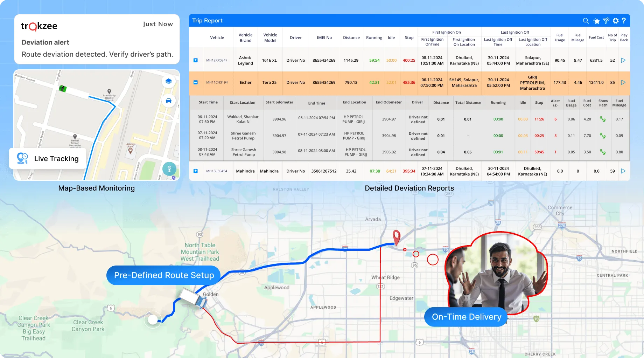
Task: Collapse the MH11CH3194 vehicle row
Action: pyautogui.click(x=196, y=82)
